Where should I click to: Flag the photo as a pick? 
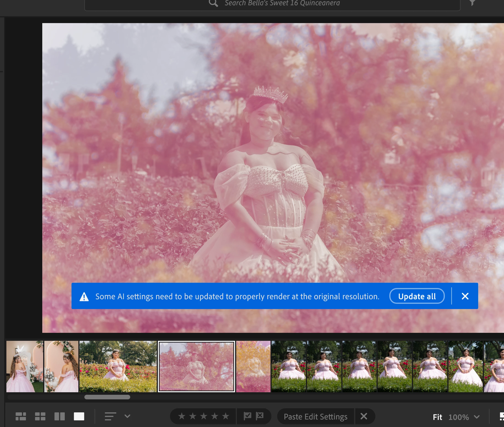247,416
